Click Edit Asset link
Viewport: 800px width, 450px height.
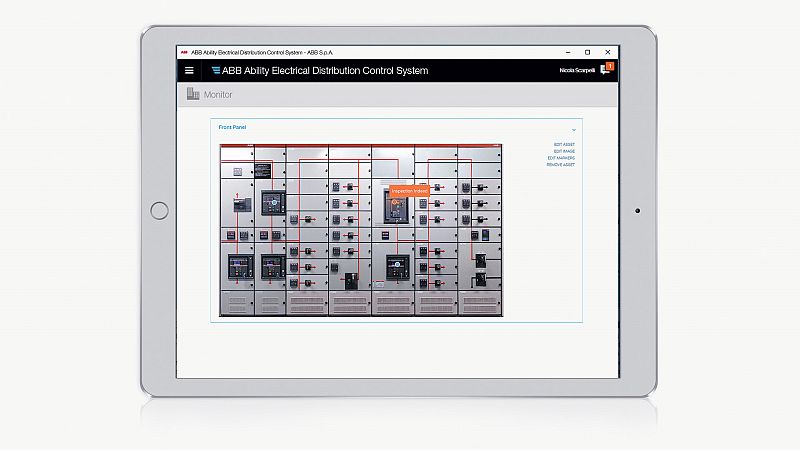point(564,144)
